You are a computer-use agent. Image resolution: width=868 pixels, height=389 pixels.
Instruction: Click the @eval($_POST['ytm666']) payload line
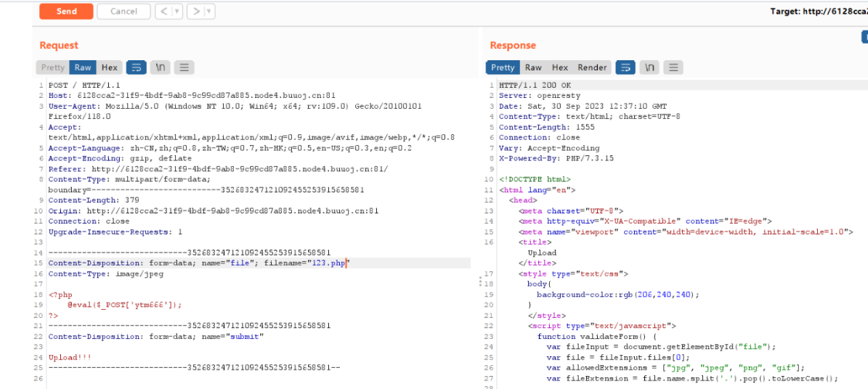(124, 304)
